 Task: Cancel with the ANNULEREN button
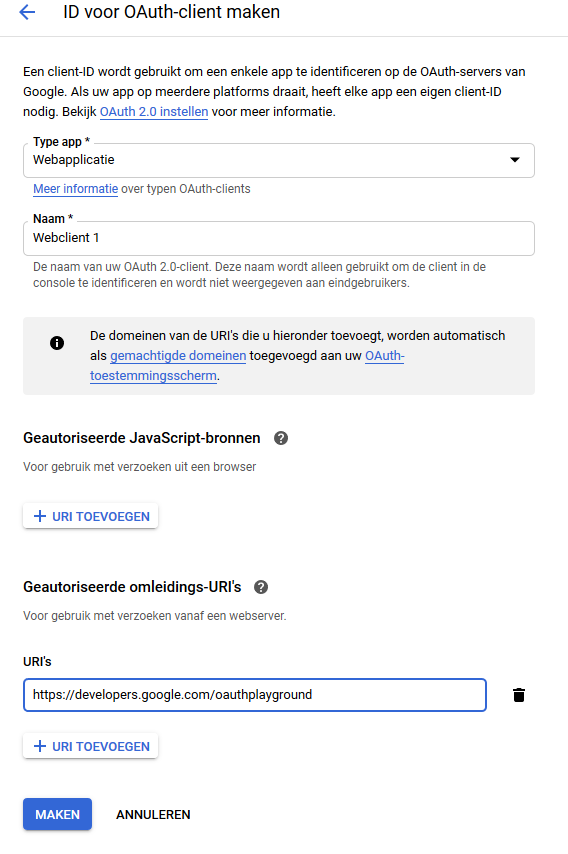153,814
